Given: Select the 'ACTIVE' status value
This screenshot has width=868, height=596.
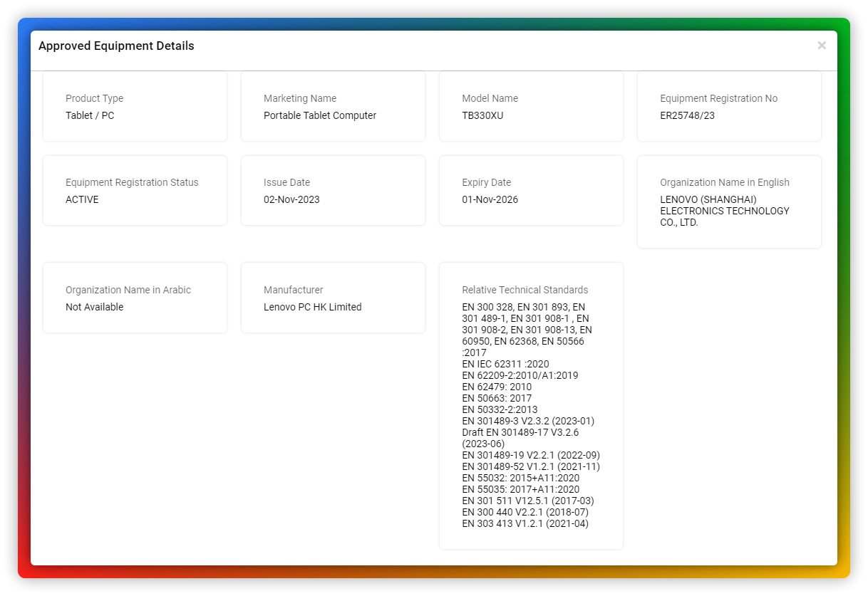Looking at the screenshot, I should pos(82,199).
